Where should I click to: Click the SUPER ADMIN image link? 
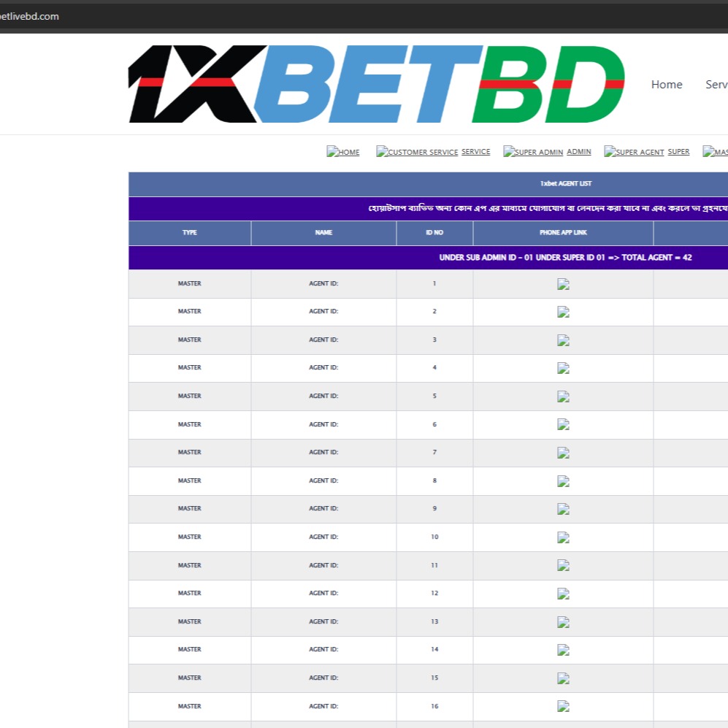533,152
